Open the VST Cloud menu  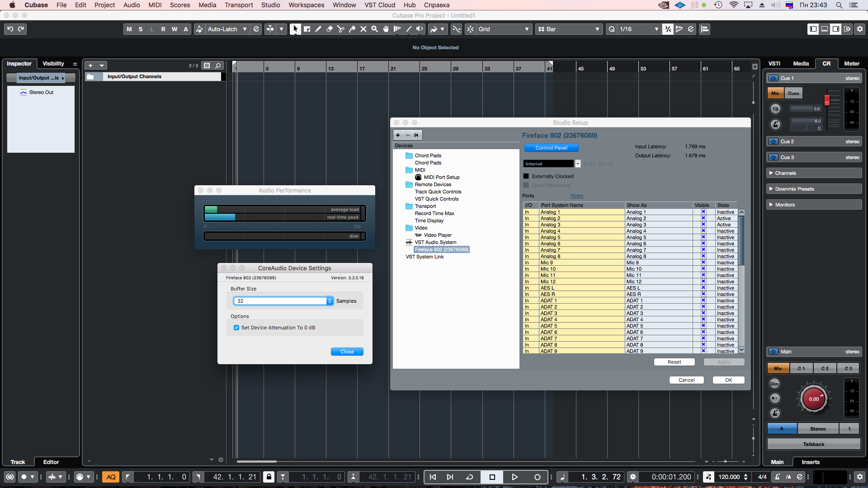tap(379, 5)
